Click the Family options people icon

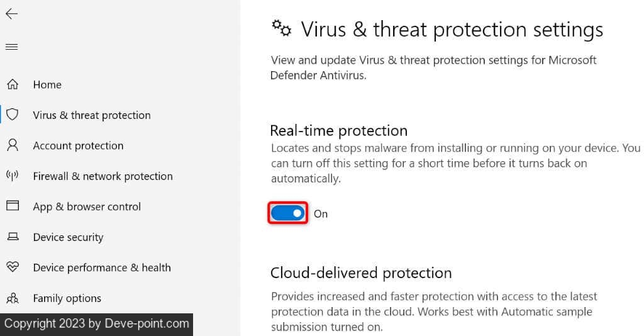pyautogui.click(x=13, y=298)
